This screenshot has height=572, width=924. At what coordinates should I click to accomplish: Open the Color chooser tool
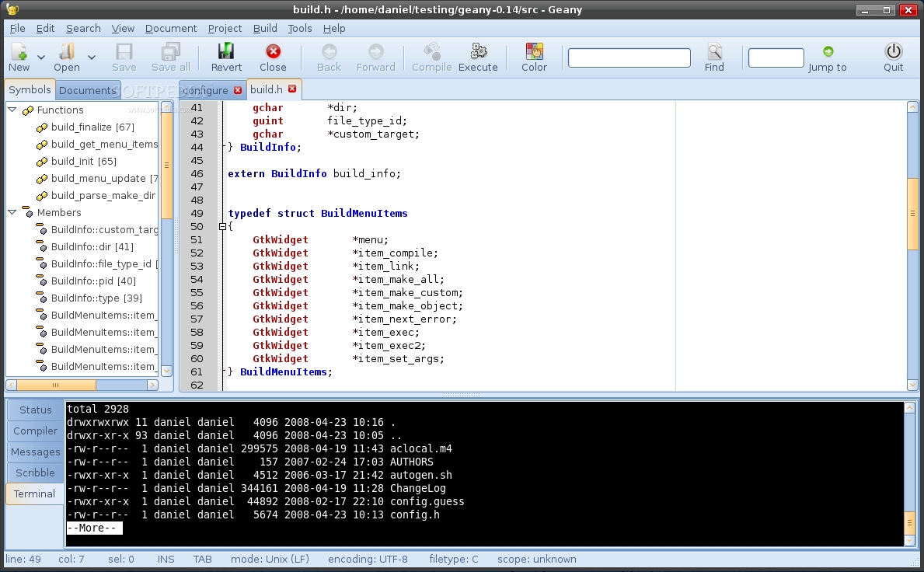pos(534,52)
